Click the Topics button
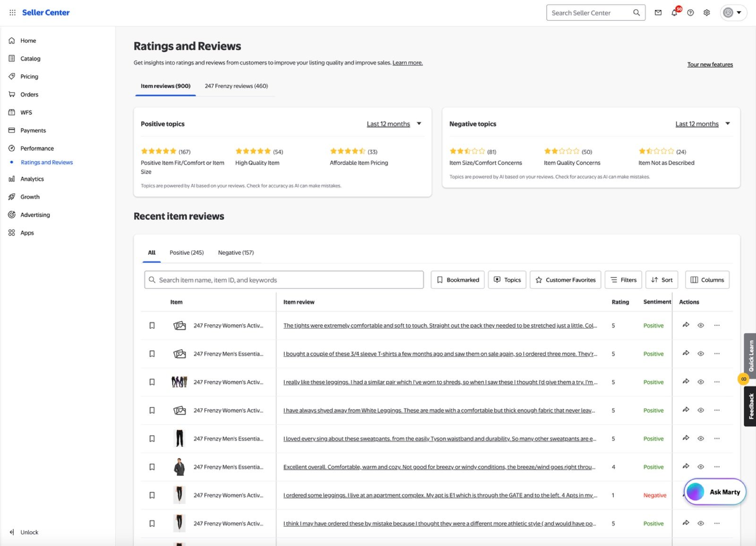This screenshot has width=756, height=546. tap(507, 280)
